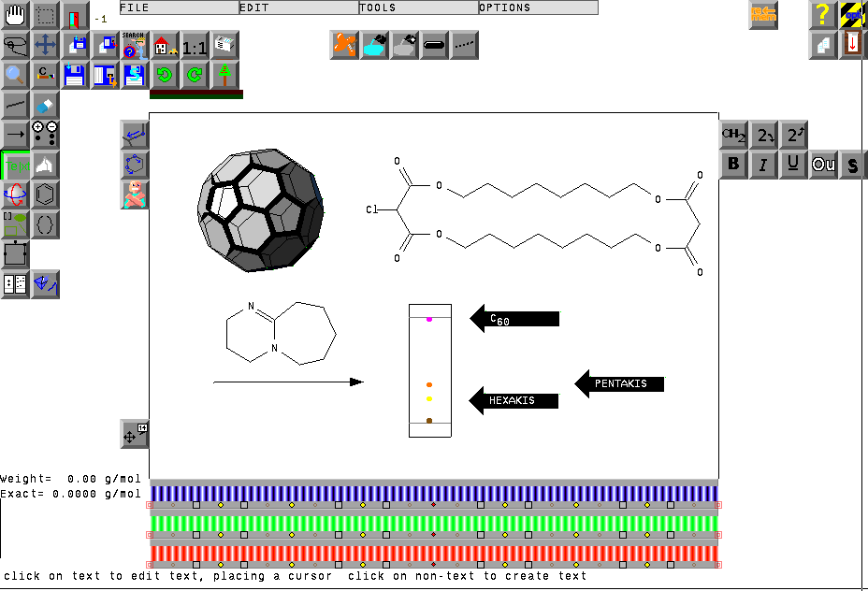The height and width of the screenshot is (591, 868).
Task: Choose the lasso selection tool
Action: [x=15, y=45]
